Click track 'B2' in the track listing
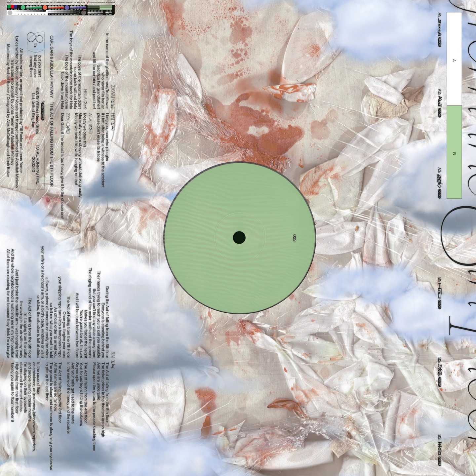This screenshot has height=476, width=476. click(439, 372)
